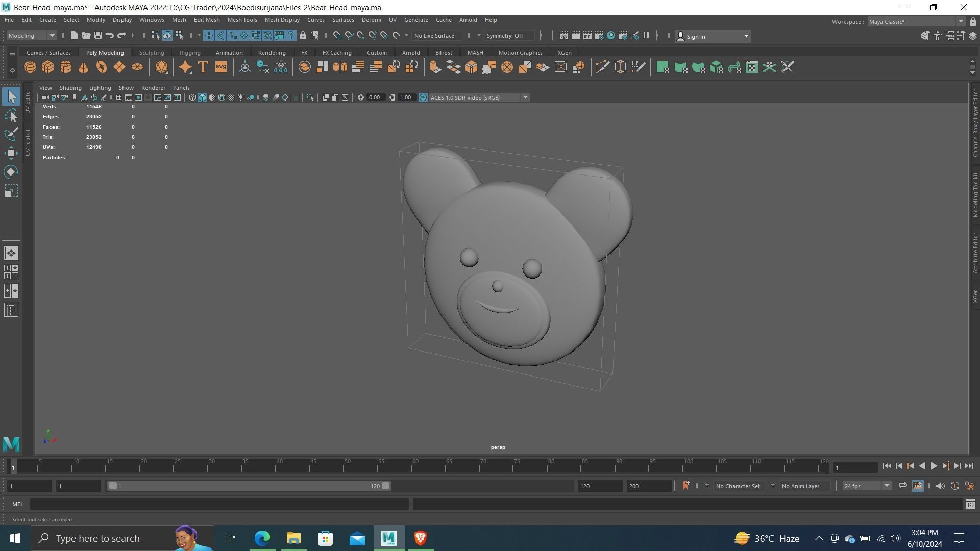
Task: Click the IPR render icon
Action: 587,35
